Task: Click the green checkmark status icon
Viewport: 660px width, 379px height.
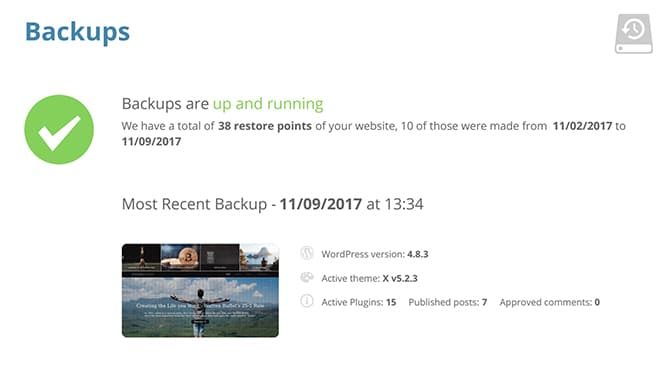Action: [x=59, y=129]
